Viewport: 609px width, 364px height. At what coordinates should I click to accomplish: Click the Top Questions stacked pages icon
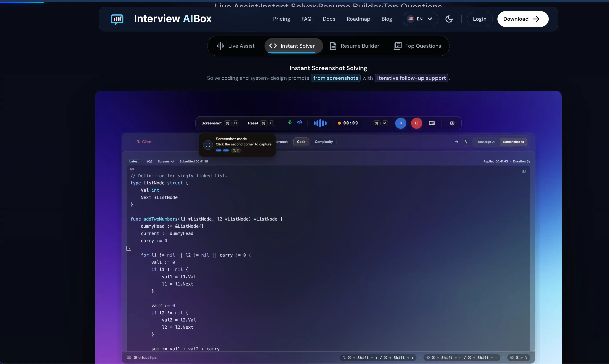pyautogui.click(x=397, y=46)
